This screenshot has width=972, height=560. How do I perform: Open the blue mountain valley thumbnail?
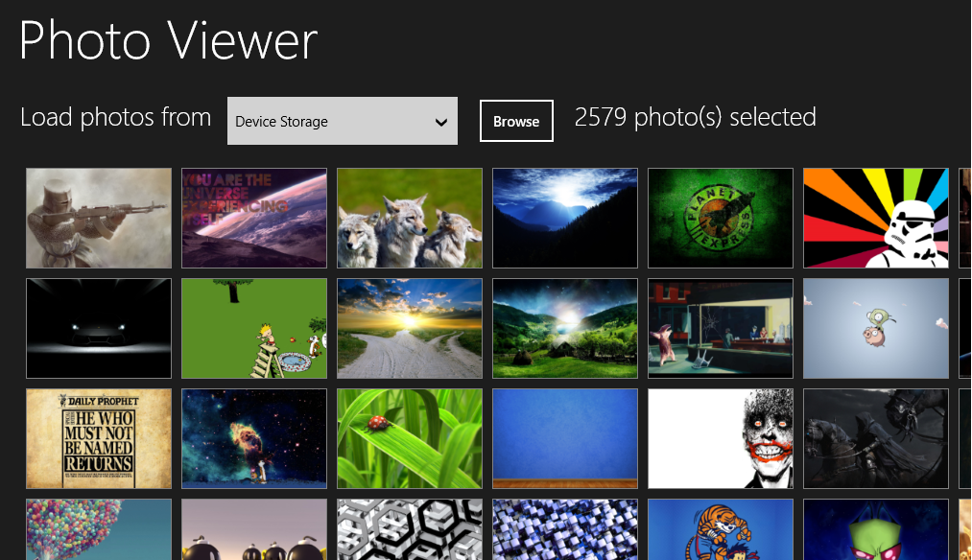click(565, 218)
